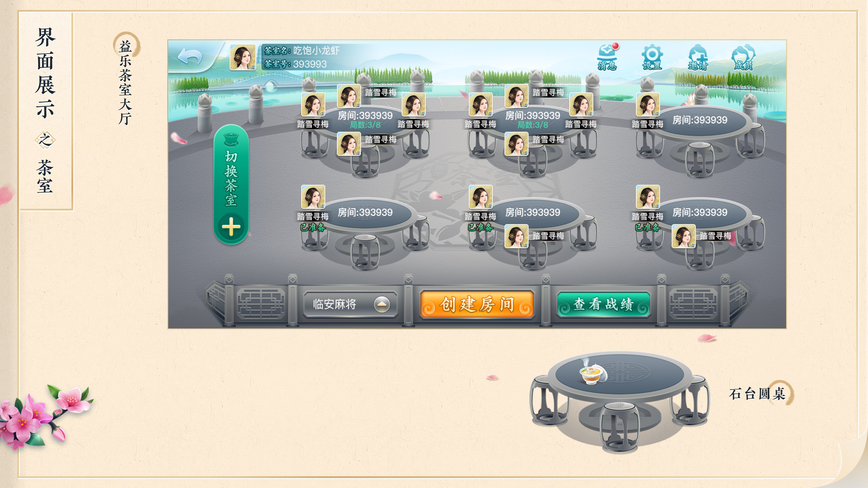The height and width of the screenshot is (488, 868).
Task: Click the top-middle table 房间:393939 label
Action: tap(532, 115)
